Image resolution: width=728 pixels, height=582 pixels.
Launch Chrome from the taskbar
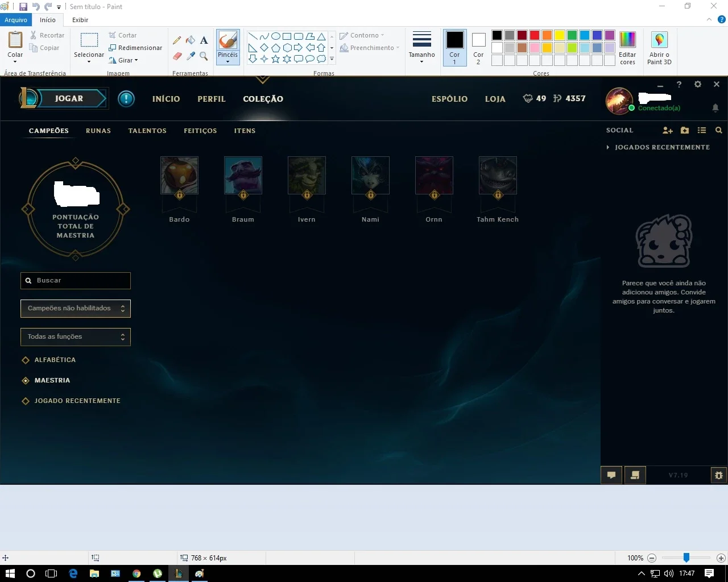pyautogui.click(x=136, y=573)
